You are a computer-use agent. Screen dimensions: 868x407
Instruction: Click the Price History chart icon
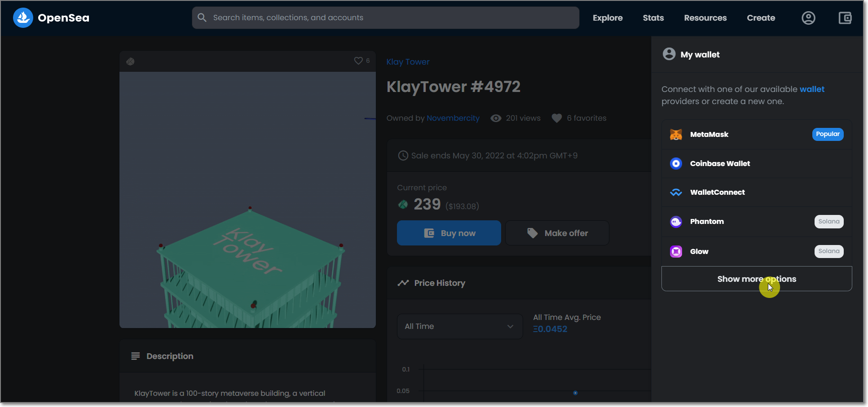click(x=403, y=283)
